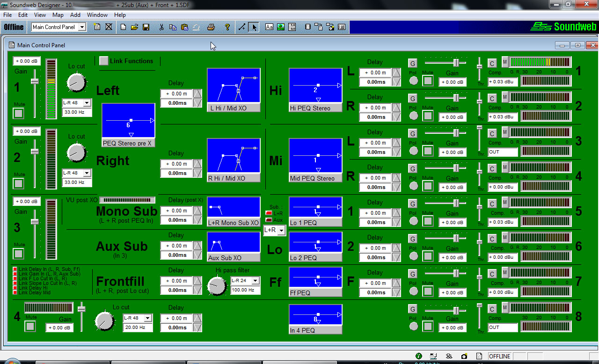The height and width of the screenshot is (364, 599).
Task: Click the yellow question mark Help icon
Action: tap(227, 27)
